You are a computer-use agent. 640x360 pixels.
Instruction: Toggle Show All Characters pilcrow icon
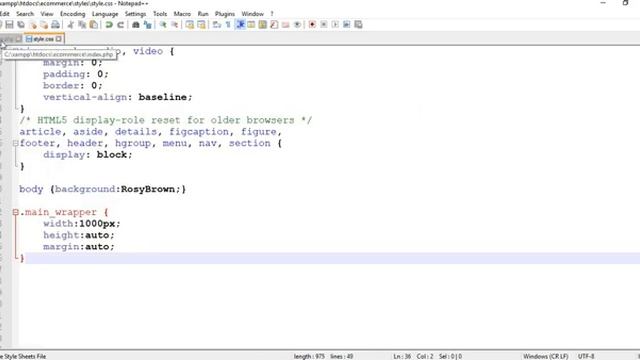[x=228, y=25]
